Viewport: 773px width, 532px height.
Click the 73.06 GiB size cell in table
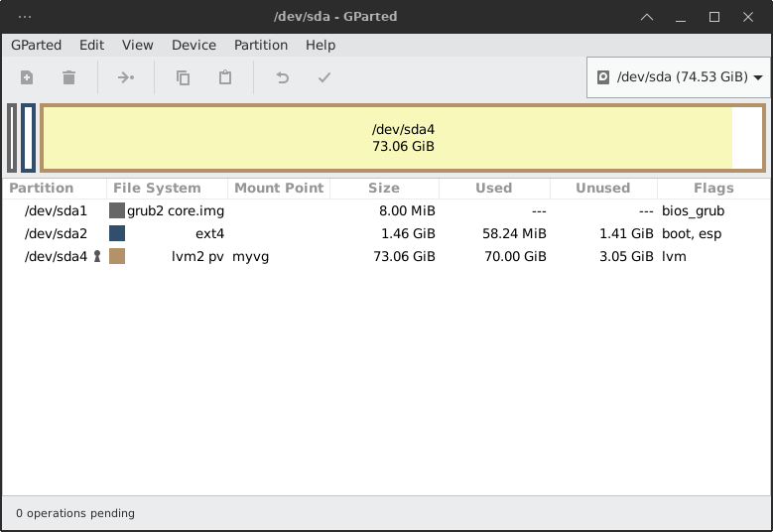[404, 257]
